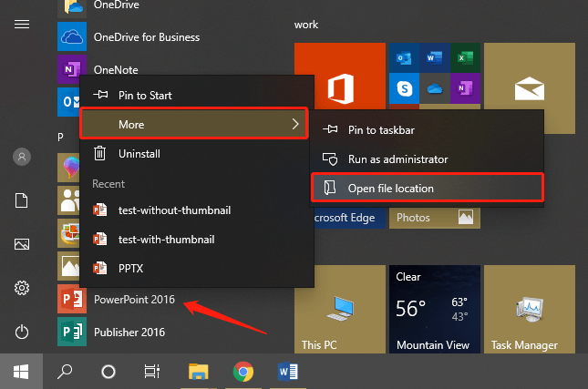Click the Power icon
Image resolution: width=588 pixels, height=389 pixels.
click(22, 332)
